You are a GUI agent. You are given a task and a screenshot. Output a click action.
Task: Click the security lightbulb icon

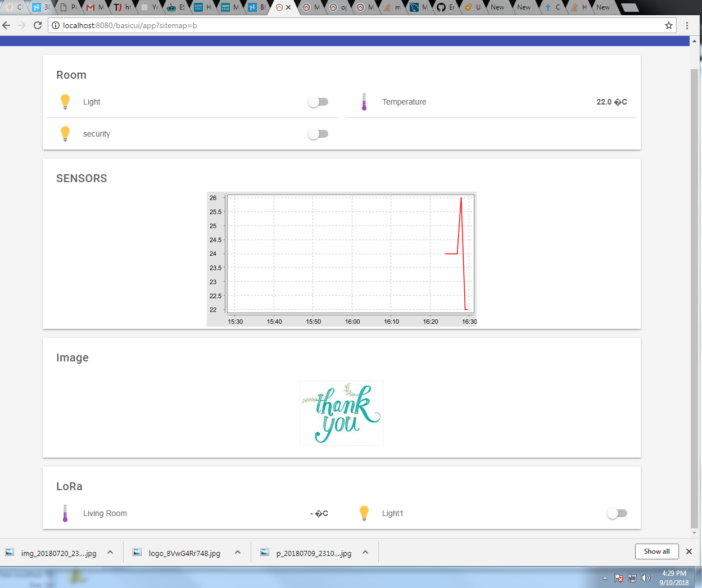point(65,134)
